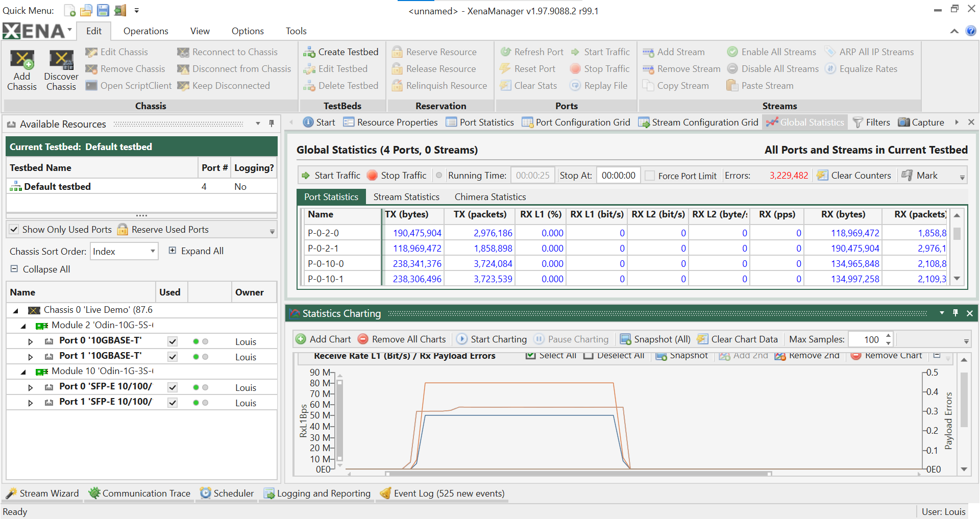Click the Open ScriptClient icon

pos(91,86)
